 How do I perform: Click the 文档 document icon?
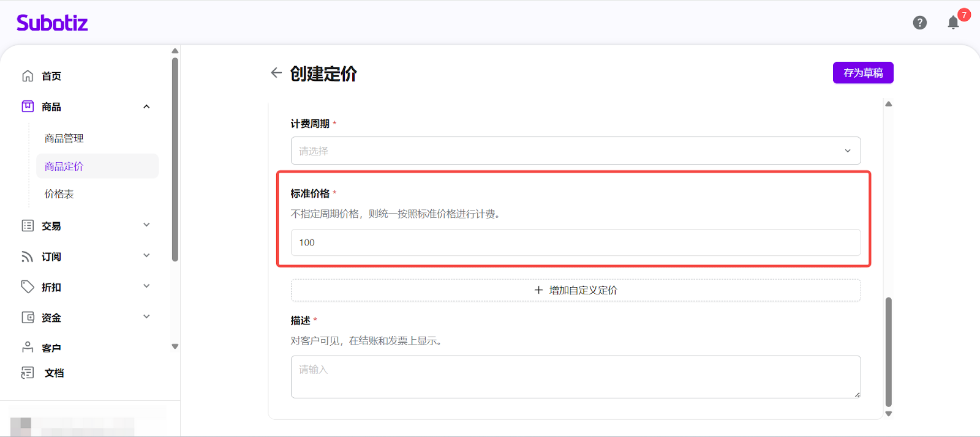click(x=28, y=373)
